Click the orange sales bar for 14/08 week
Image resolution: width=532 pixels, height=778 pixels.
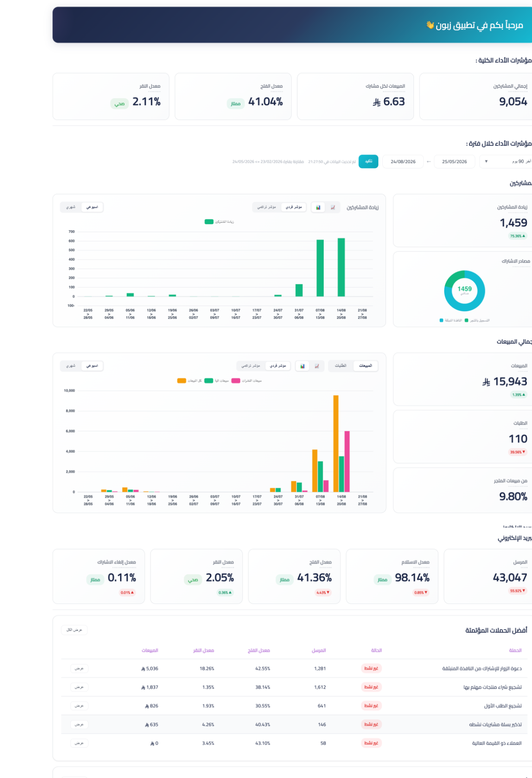[336, 443]
